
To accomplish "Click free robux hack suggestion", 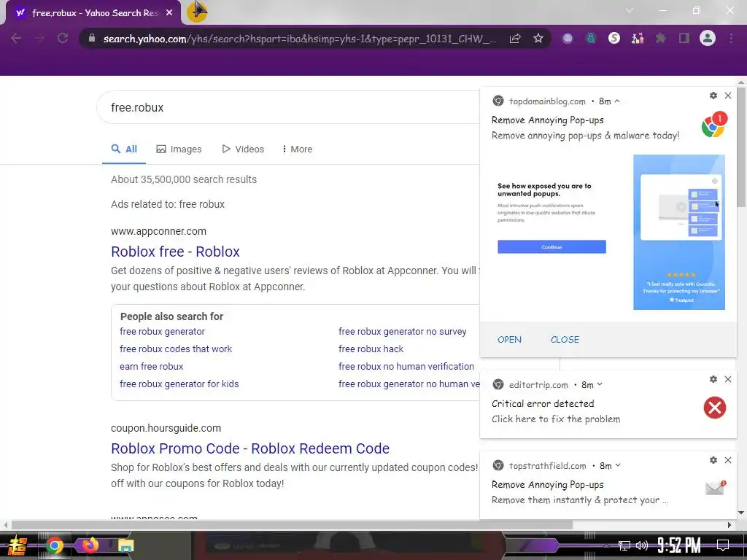I will pos(371,349).
